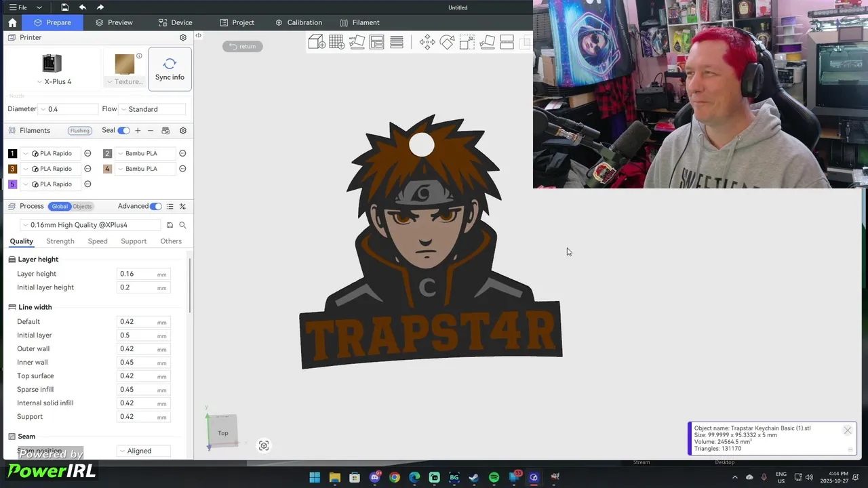This screenshot has height=488, width=868.
Task: Toggle the Advanced settings switch
Action: [x=156, y=206]
